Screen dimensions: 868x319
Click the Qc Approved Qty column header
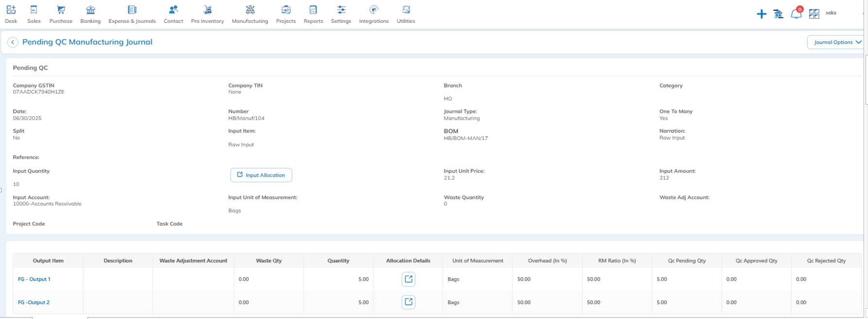(x=756, y=261)
